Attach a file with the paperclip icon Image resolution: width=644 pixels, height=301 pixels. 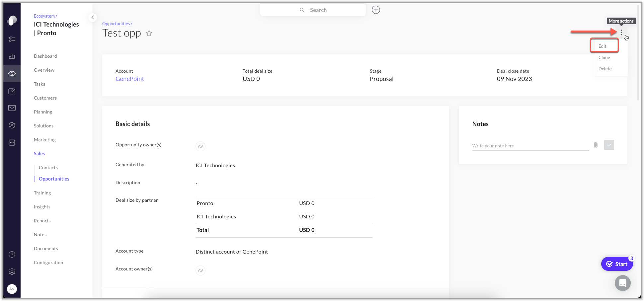click(596, 145)
